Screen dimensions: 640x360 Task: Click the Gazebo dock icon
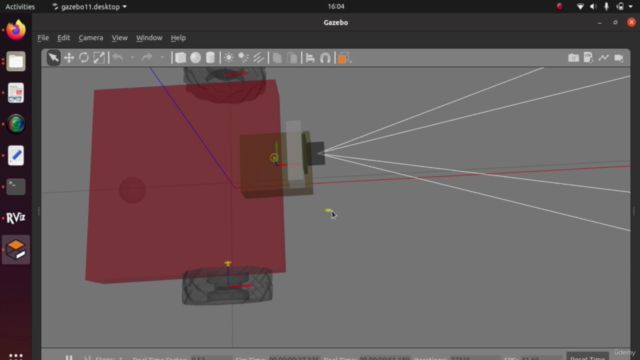click(x=16, y=249)
